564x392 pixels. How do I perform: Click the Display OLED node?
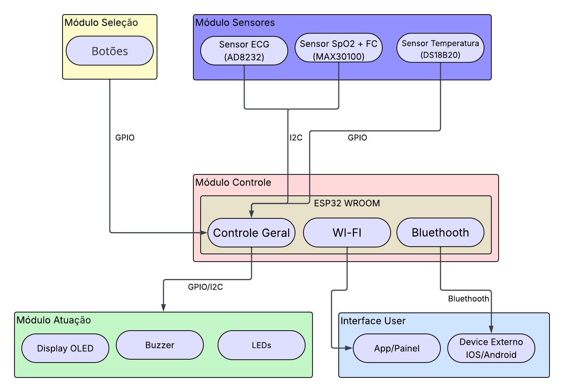tap(65, 348)
